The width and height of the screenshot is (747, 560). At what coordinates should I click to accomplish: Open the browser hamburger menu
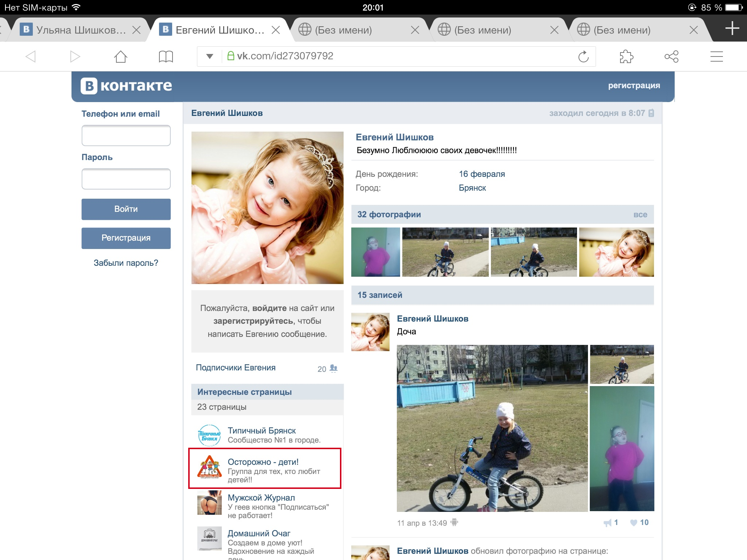(x=716, y=57)
